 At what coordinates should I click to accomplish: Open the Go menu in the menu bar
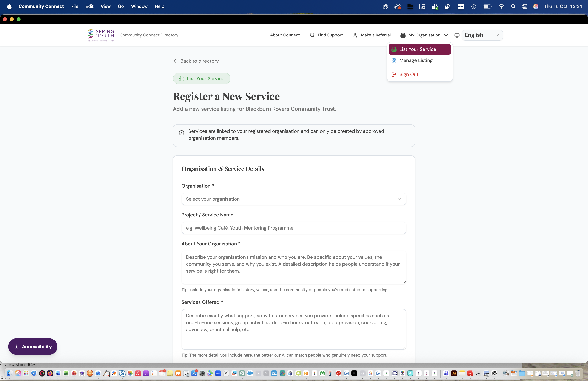click(x=121, y=6)
